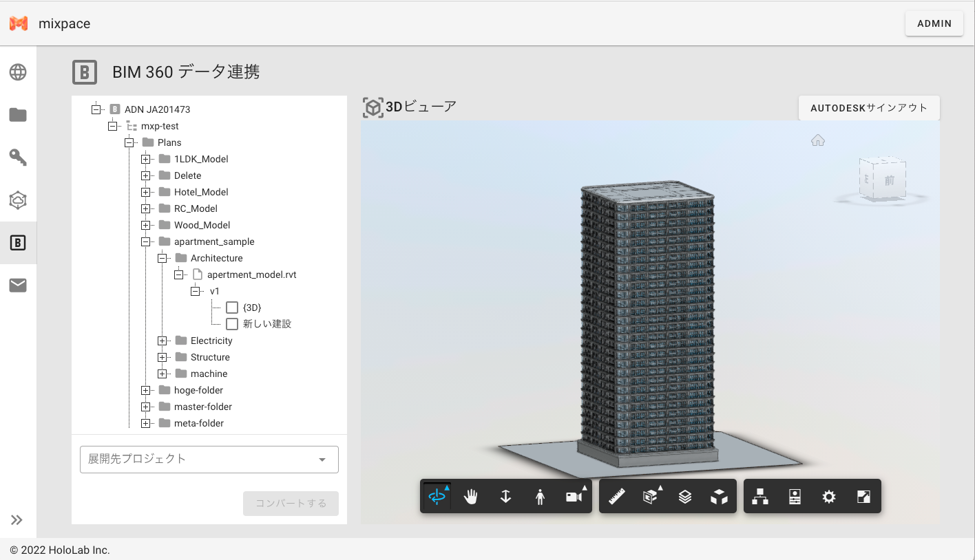Click the ADMIN button in the top bar
Image resolution: width=975 pixels, height=560 pixels.
point(934,23)
